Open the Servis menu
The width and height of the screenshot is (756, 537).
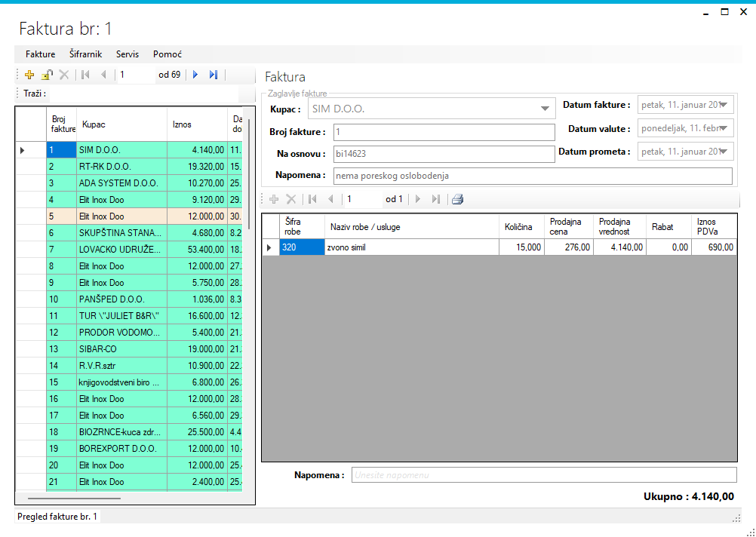click(128, 54)
